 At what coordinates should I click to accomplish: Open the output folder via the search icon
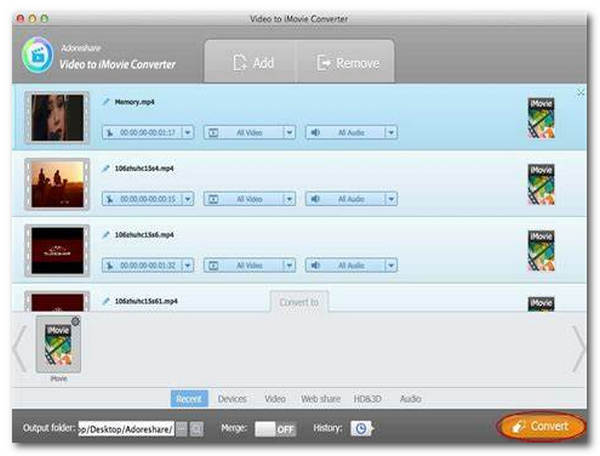point(197,429)
